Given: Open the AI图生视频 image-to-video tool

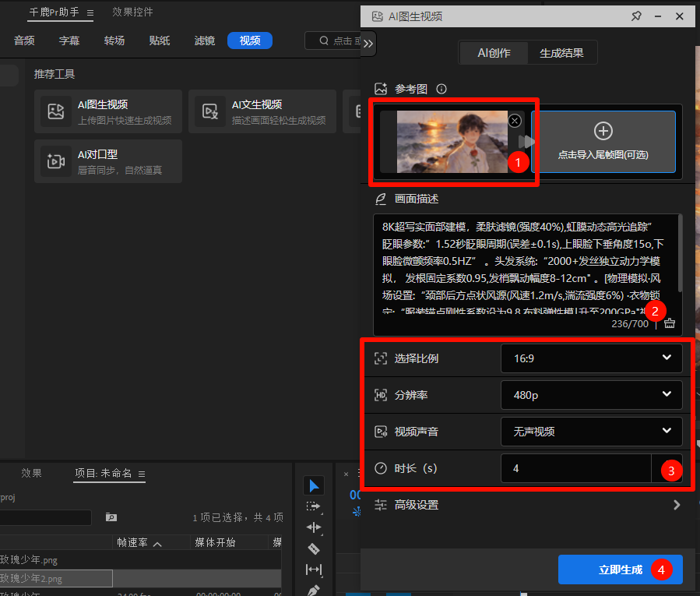Looking at the screenshot, I should [107, 111].
